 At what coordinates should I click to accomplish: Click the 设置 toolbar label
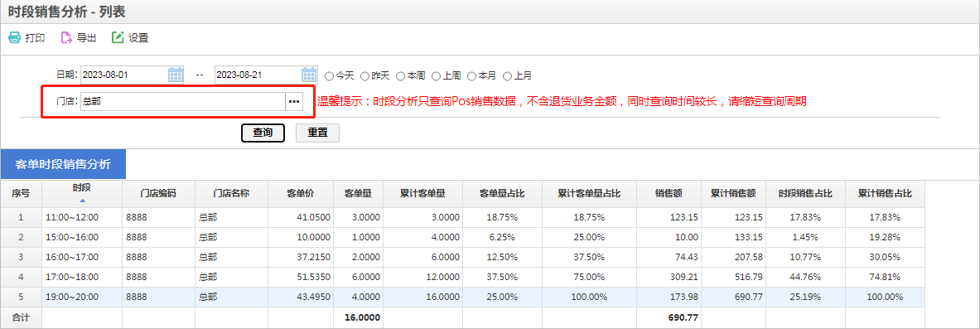(x=138, y=38)
